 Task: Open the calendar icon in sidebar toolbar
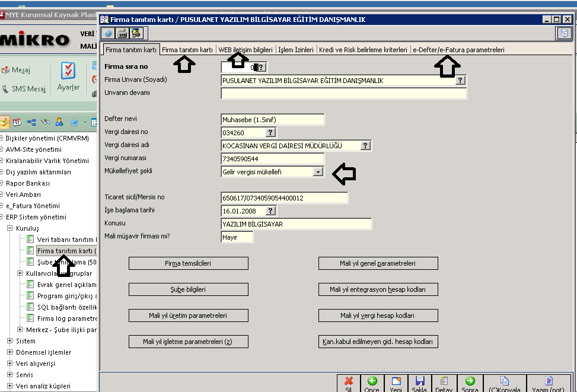17,122
